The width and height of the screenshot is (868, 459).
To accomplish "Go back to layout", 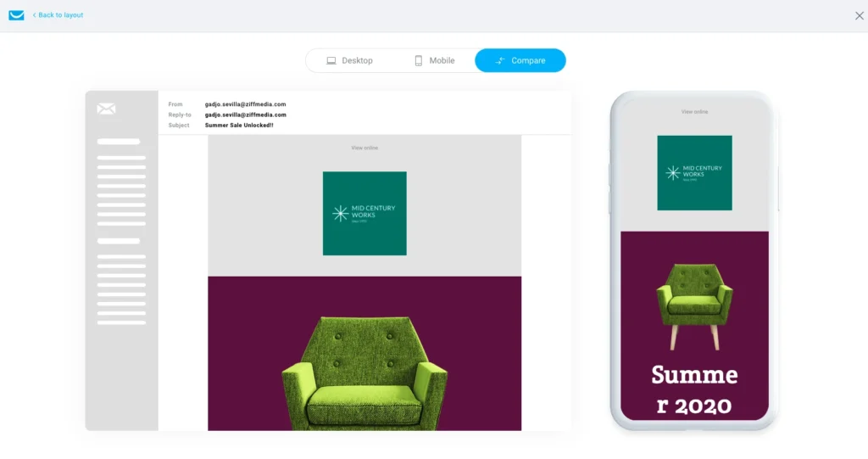I will 58,15.
